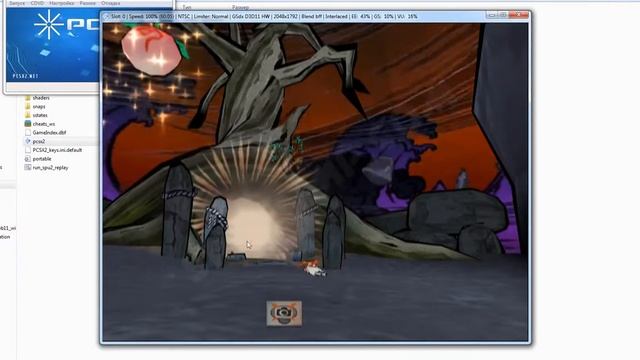Click the portable file icon in Explorer

point(28,159)
